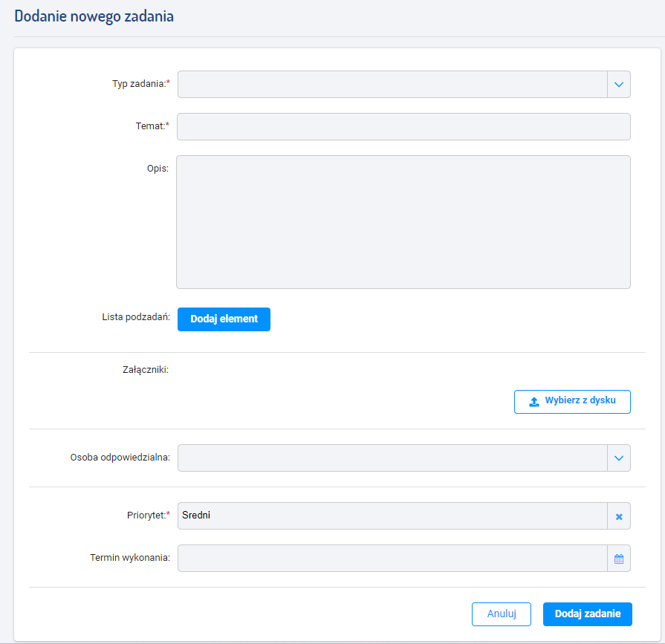665x644 pixels.
Task: Click the Termin wykonania label
Action: tap(130, 558)
